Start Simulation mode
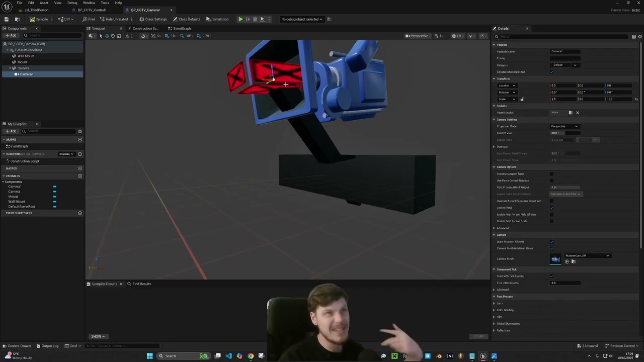This screenshot has height=362, width=644. 217,19
